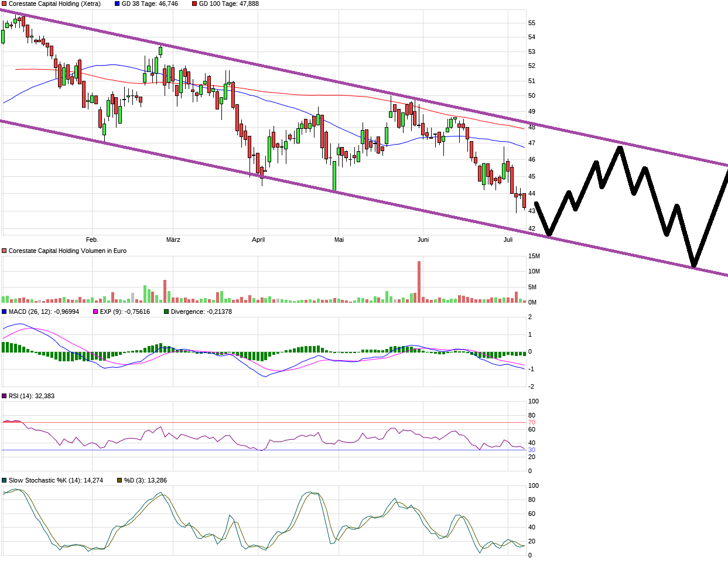Click the 5M volume axis label
This screenshot has height=561, width=728.
tap(532, 287)
